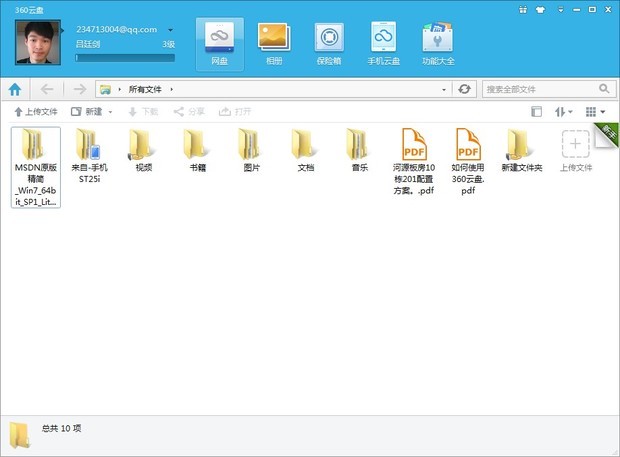The height and width of the screenshot is (457, 620).
Task: Select the MSDN原版精简 Win7 folder
Action: click(36, 167)
